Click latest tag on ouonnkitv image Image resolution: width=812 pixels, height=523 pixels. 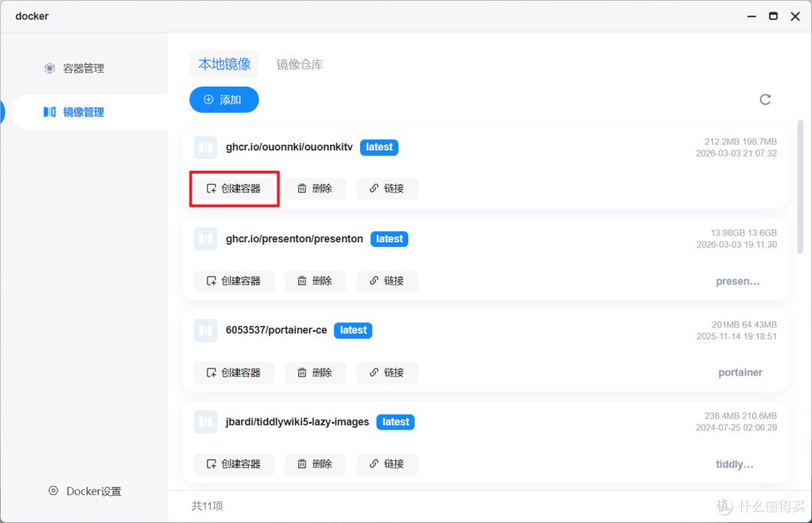click(379, 147)
